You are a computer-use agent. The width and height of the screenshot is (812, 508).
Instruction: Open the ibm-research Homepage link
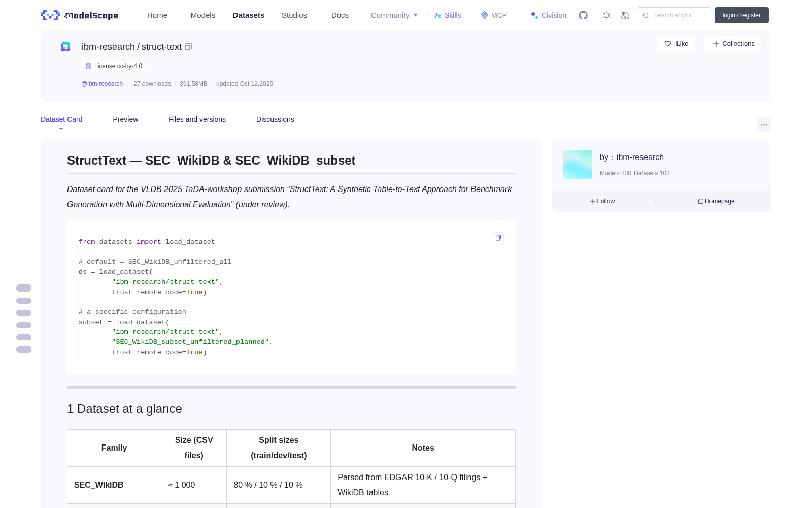[x=716, y=201]
